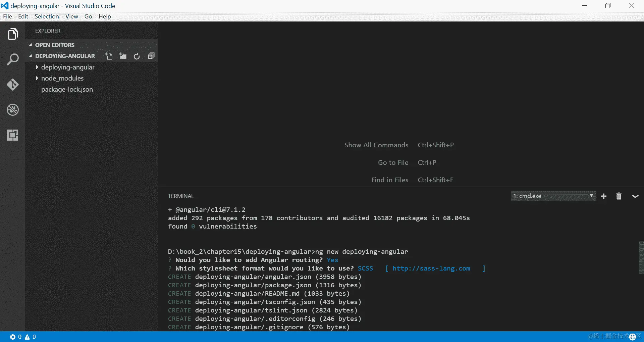Open the Edit menu
The height and width of the screenshot is (342, 644).
[23, 16]
